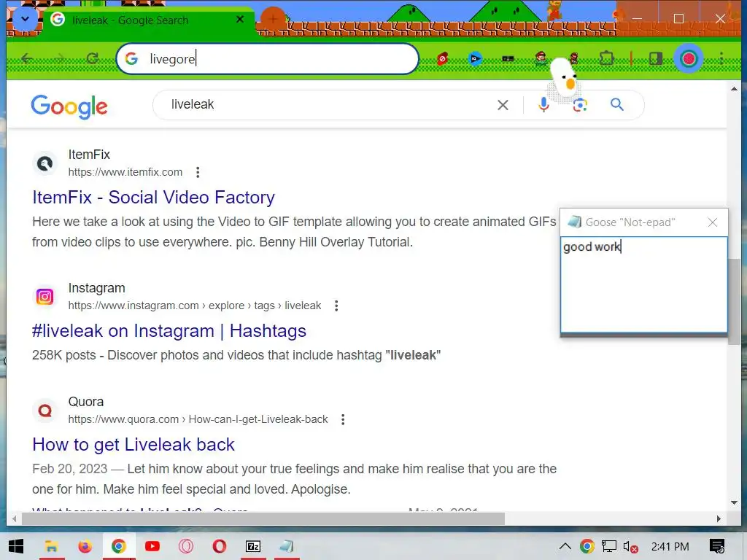
Task: Open the clock showing 2:41 PM
Action: coord(670,546)
